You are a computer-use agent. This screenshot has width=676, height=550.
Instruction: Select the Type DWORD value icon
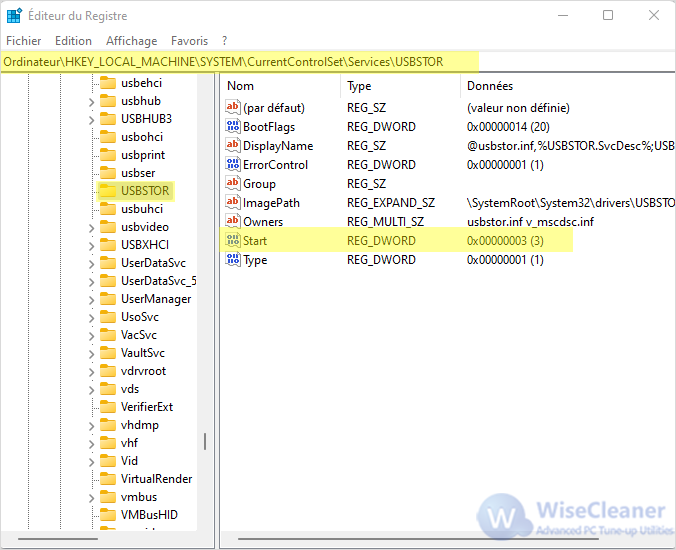233,259
